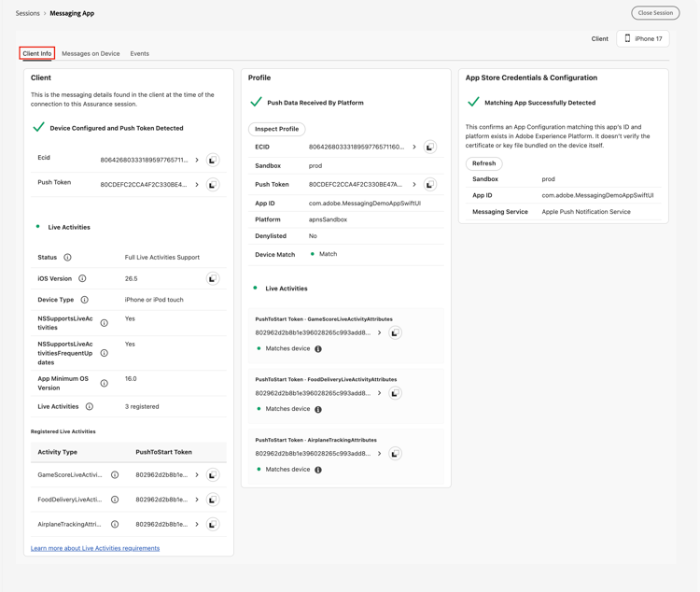700x592 pixels.
Task: Expand GameScoreLiveActivi... token in table
Action: [196, 475]
